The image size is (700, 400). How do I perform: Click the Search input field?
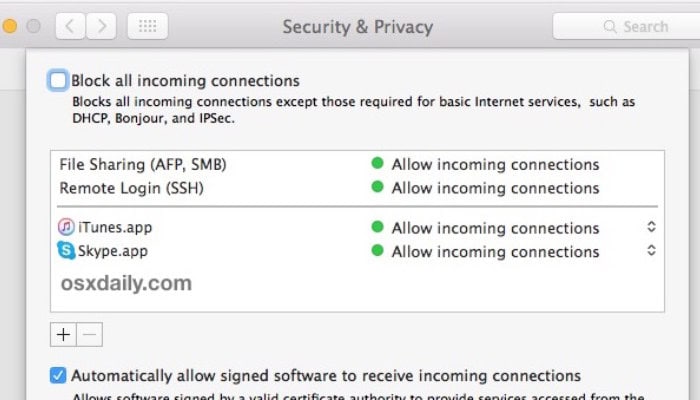(626, 26)
